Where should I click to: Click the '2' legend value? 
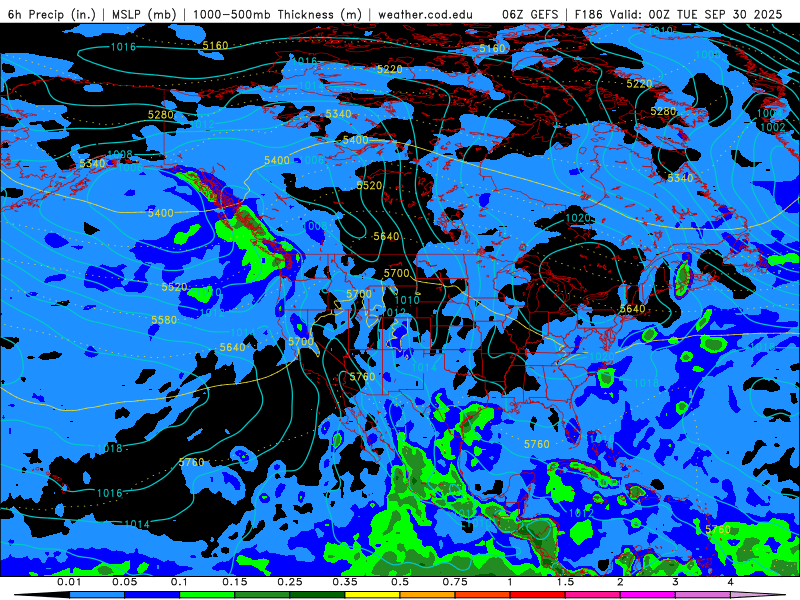coord(620,582)
